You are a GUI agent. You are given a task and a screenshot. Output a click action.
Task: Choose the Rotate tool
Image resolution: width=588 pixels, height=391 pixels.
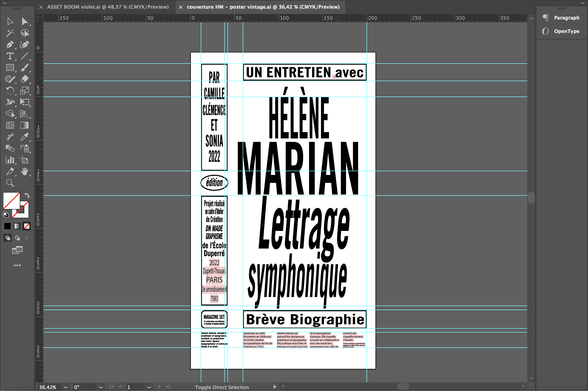pos(10,91)
